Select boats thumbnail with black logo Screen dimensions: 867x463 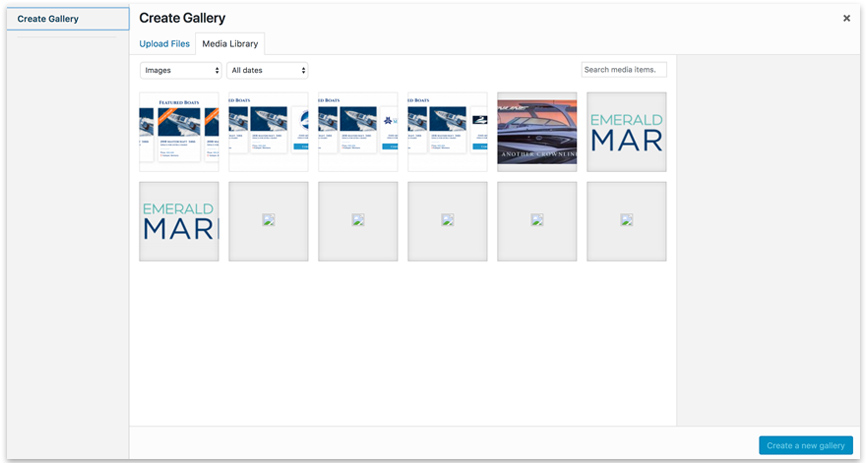[448, 132]
